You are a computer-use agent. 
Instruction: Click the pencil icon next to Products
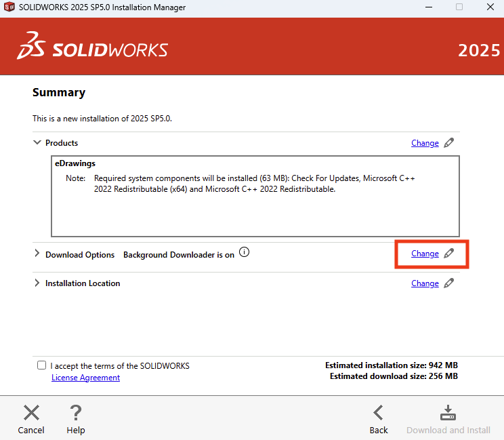tap(448, 143)
